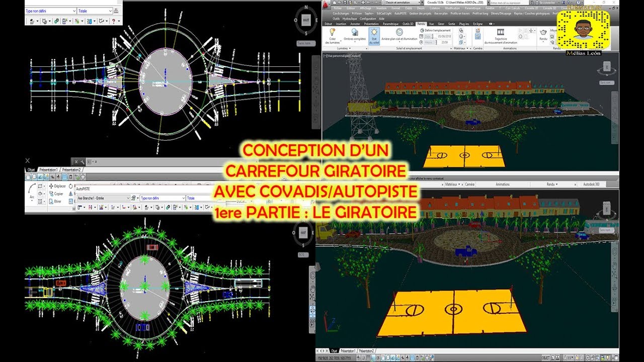Viewport: 644px width, 362px height.
Task: Switch to the Annoter ribbon tab
Action: 355,24
